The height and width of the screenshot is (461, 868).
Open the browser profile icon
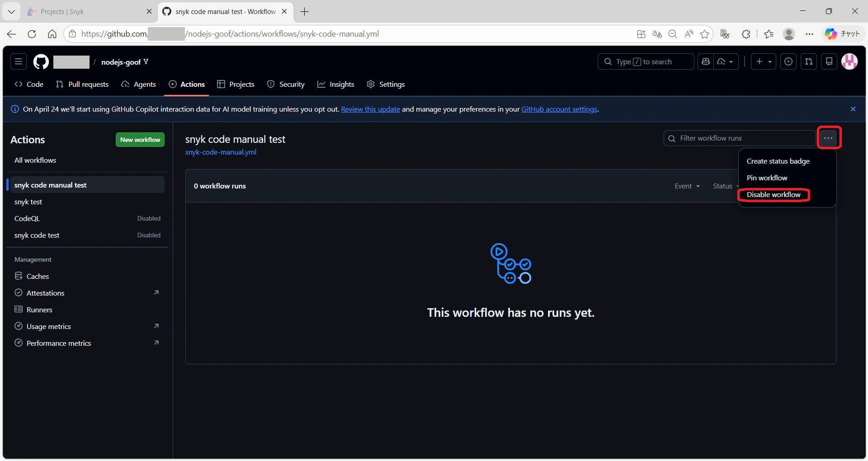click(x=789, y=34)
